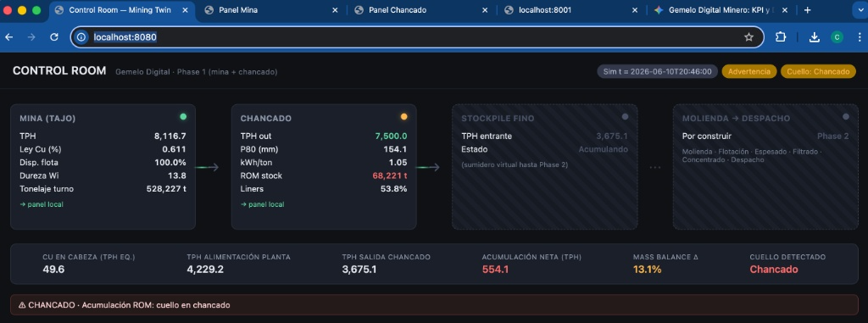Viewport: 868px width, 323px height.
Task: Click the green status dot on Mina card
Action: [183, 117]
